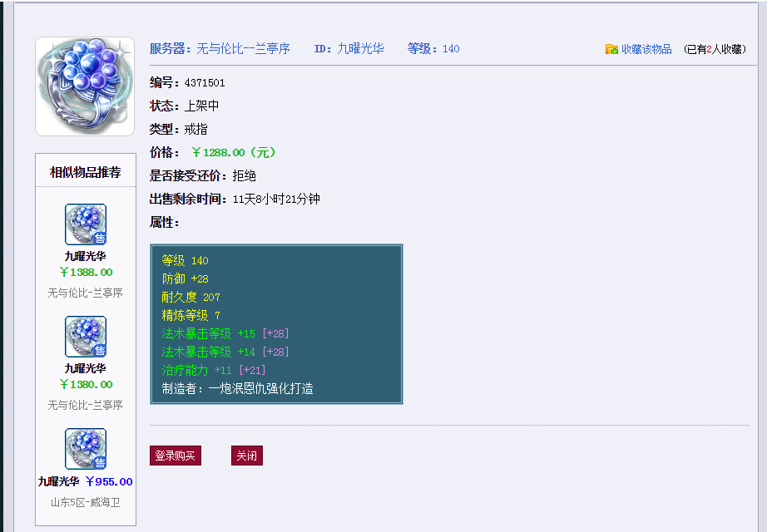This screenshot has width=767, height=532.
Task: Click attribute line 防御 +28
Action: coord(186,278)
